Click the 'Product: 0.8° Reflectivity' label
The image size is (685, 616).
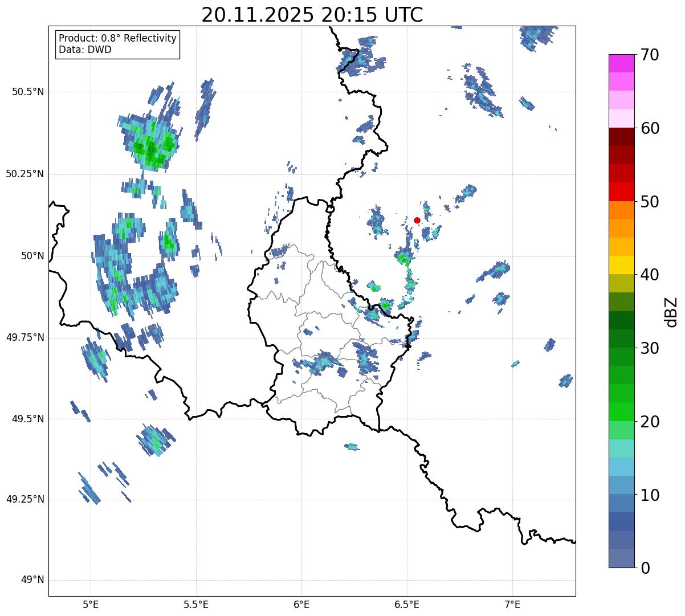tap(118, 38)
